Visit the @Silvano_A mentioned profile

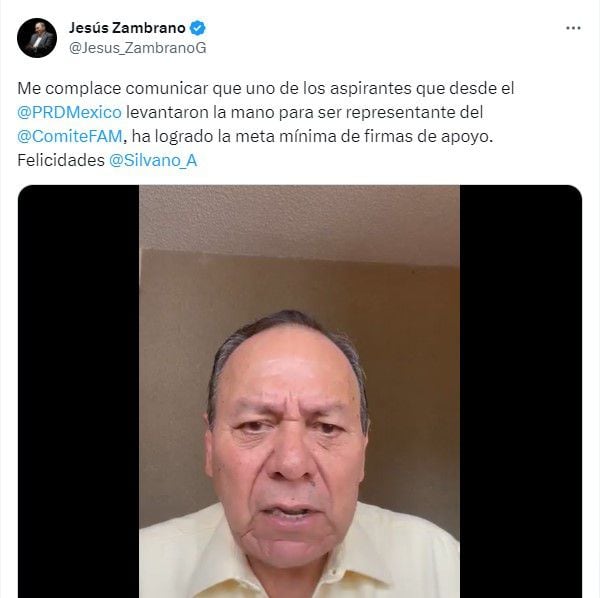(153, 161)
